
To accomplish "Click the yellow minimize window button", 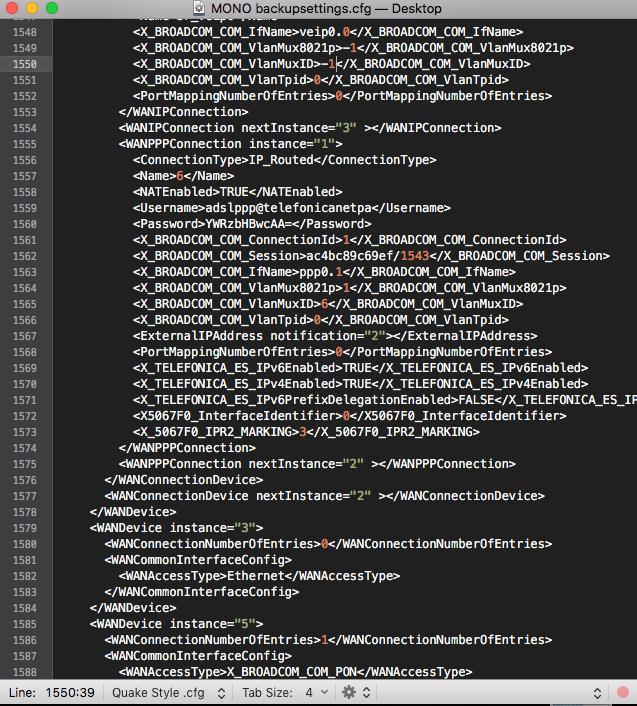I will (x=32, y=8).
